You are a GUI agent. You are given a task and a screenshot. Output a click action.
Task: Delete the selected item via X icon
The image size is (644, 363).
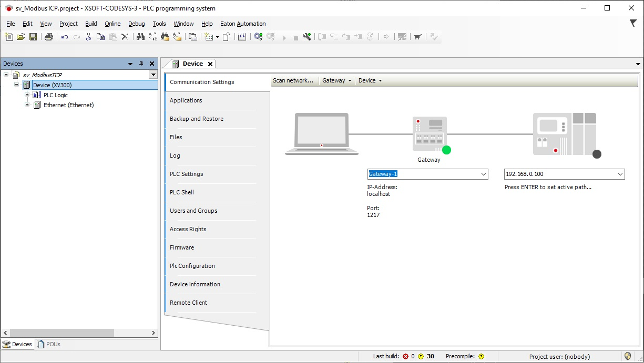pyautogui.click(x=125, y=37)
